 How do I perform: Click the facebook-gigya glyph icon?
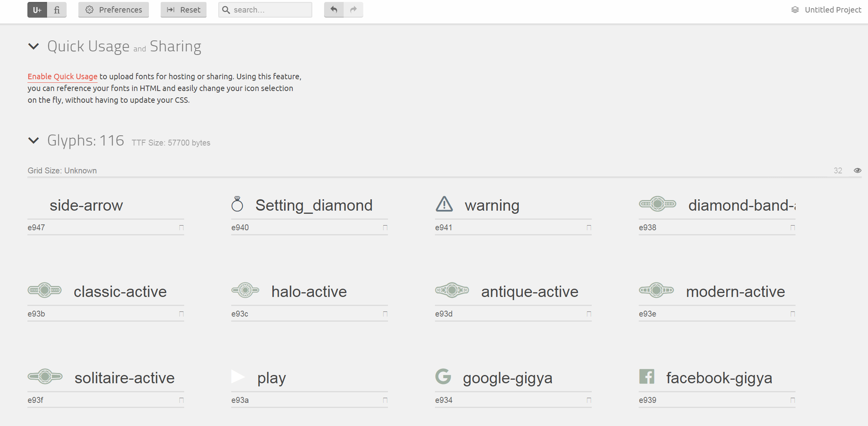647,377
